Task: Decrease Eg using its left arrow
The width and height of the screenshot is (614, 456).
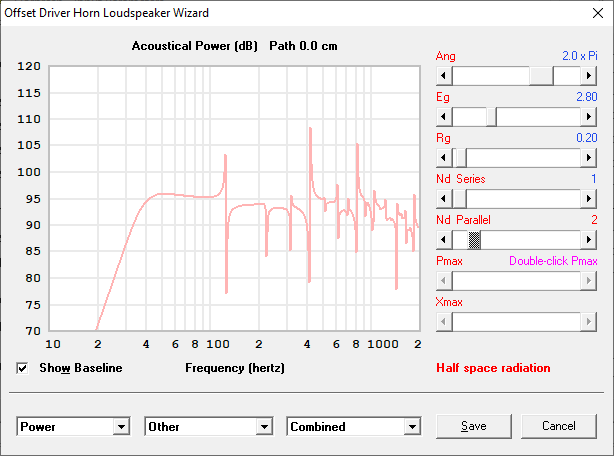Action: point(444,117)
